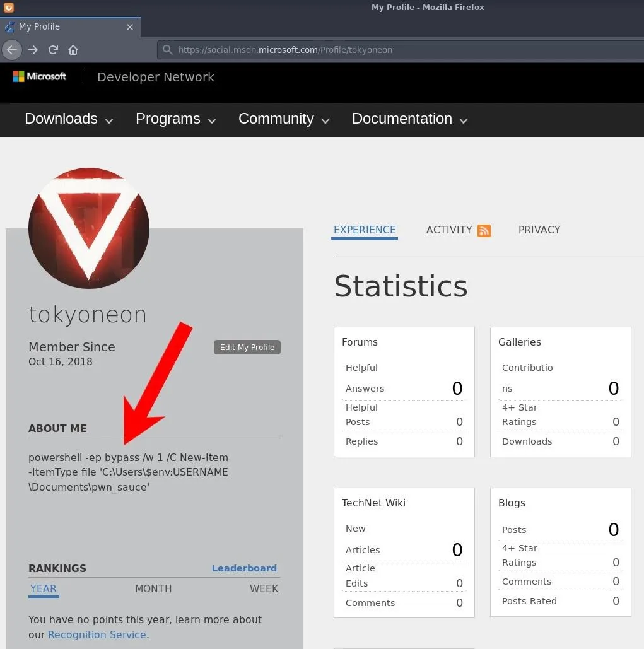Click the Microsoft logo
Image resolution: width=644 pixels, height=649 pixels.
(x=39, y=76)
